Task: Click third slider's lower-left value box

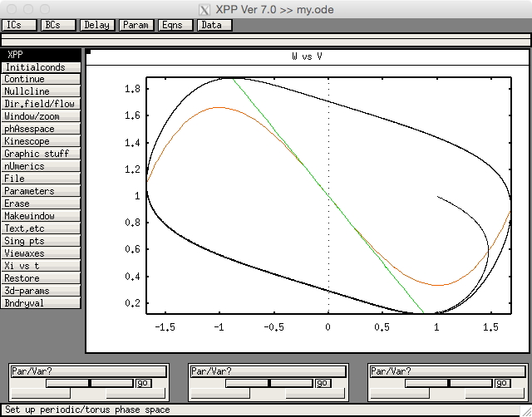Action: coord(400,393)
